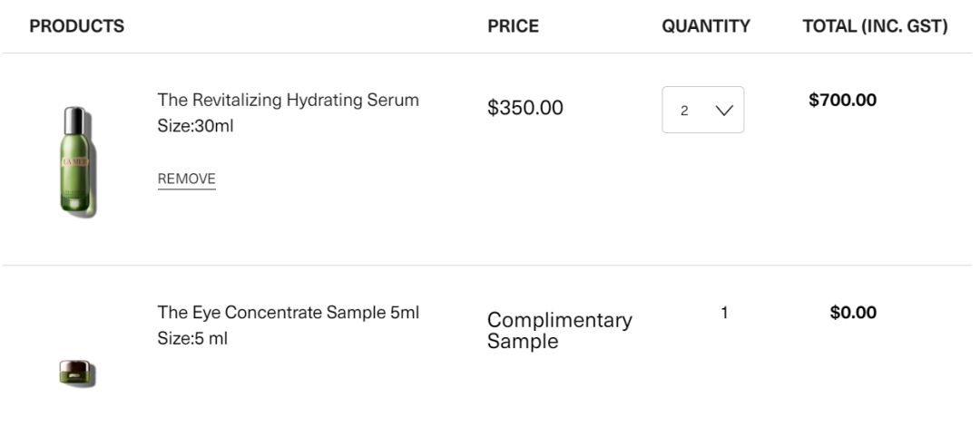Click the Size:5 ml sample text
Viewport: 980px width, 436px height.
click(x=192, y=338)
